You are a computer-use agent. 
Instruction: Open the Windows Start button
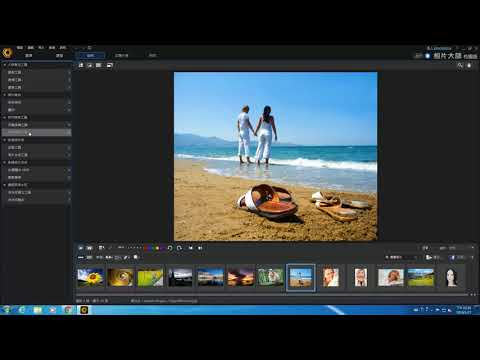coord(7,310)
